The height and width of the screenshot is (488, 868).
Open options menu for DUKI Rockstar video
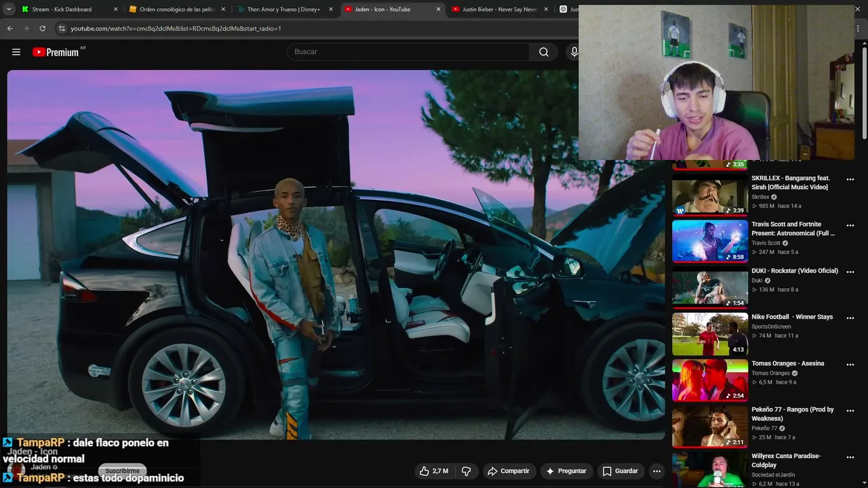[x=850, y=272]
